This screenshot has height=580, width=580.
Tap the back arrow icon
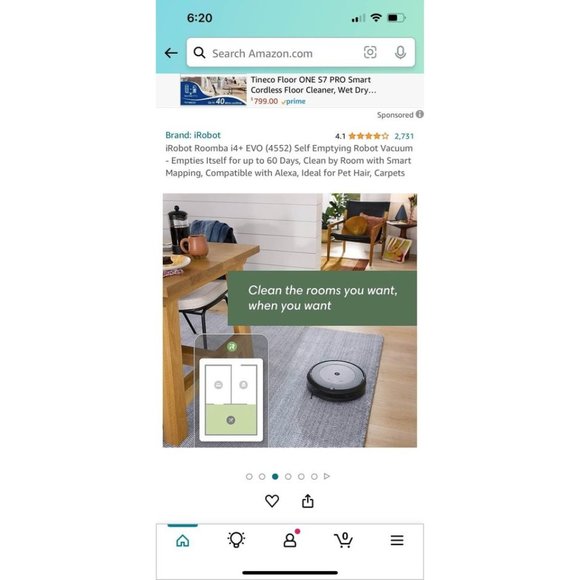[x=171, y=53]
